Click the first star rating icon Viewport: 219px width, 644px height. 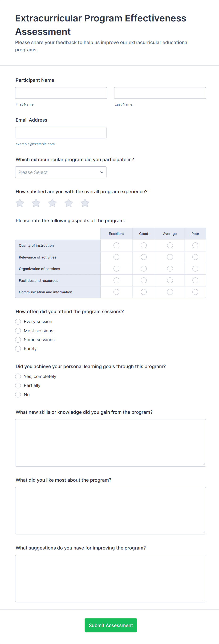[x=20, y=203]
